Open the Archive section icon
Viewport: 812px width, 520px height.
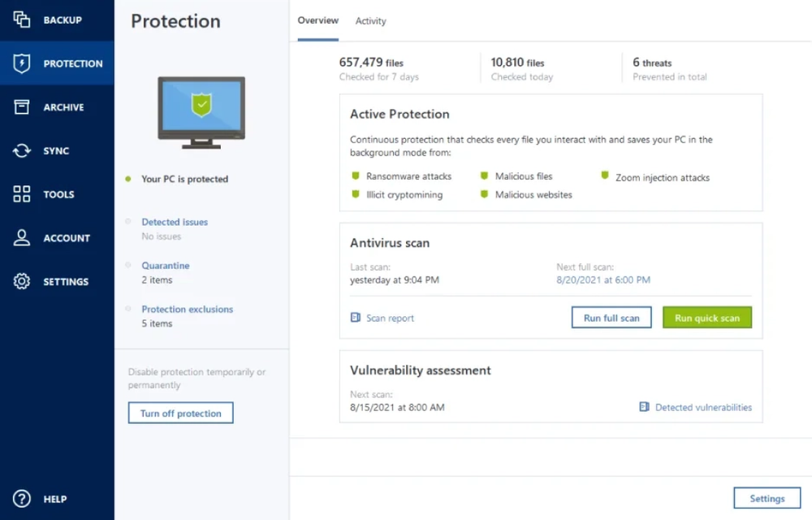click(x=19, y=106)
